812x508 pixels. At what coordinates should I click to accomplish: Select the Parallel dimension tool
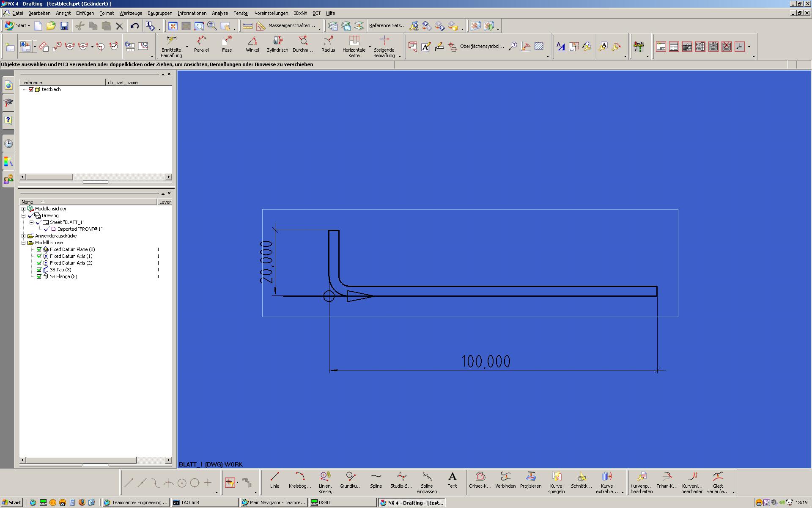(201, 44)
